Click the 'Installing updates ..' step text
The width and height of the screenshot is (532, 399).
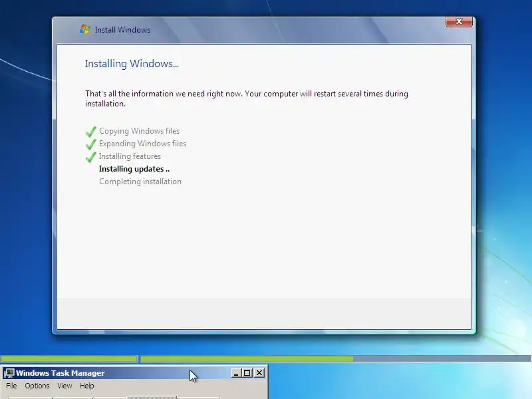click(134, 169)
